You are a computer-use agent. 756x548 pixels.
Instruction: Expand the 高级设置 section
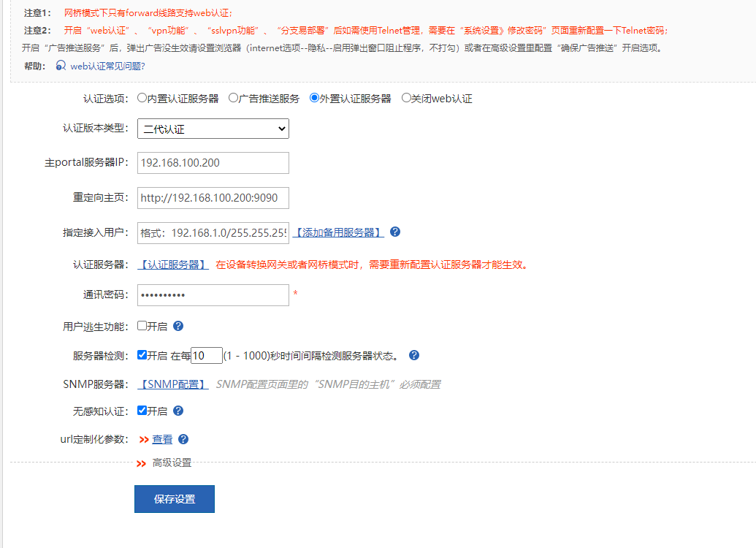coord(172,463)
